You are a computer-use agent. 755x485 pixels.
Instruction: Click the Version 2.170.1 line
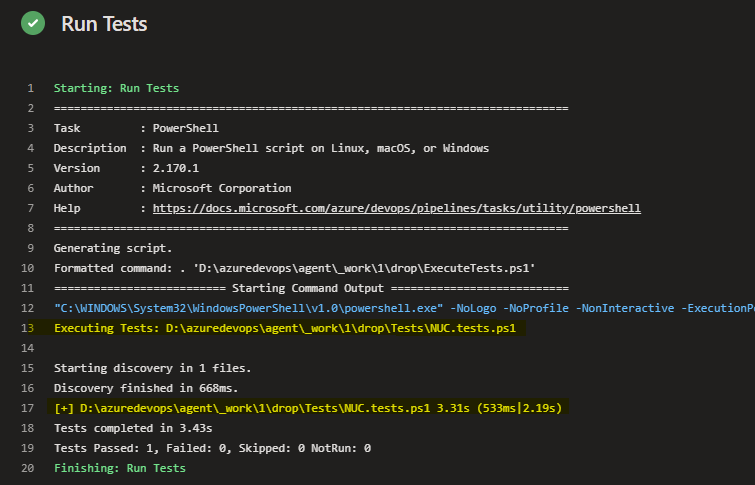coord(126,168)
